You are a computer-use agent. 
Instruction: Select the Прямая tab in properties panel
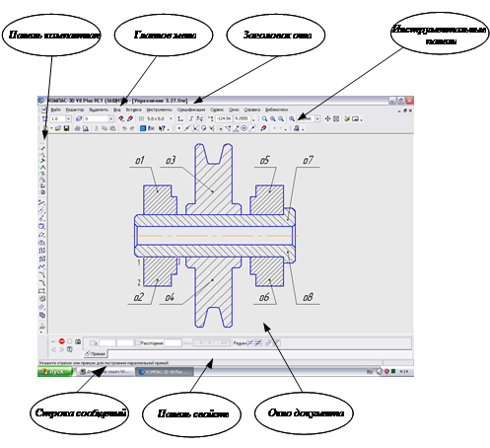click(96, 354)
